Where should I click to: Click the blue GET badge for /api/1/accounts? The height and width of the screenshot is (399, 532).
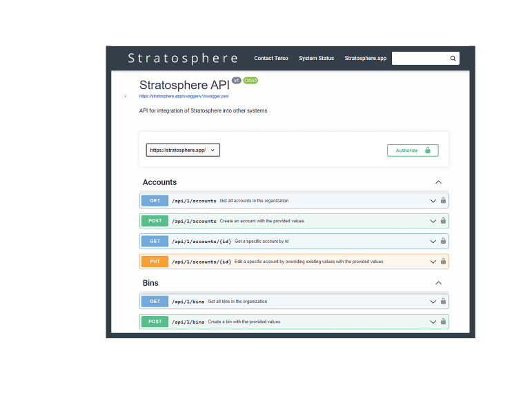point(155,201)
